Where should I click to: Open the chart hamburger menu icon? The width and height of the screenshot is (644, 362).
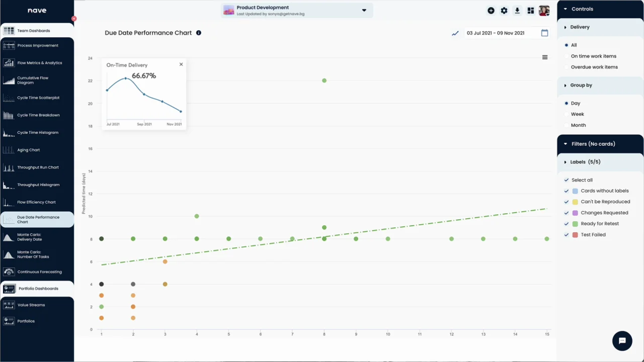[545, 57]
